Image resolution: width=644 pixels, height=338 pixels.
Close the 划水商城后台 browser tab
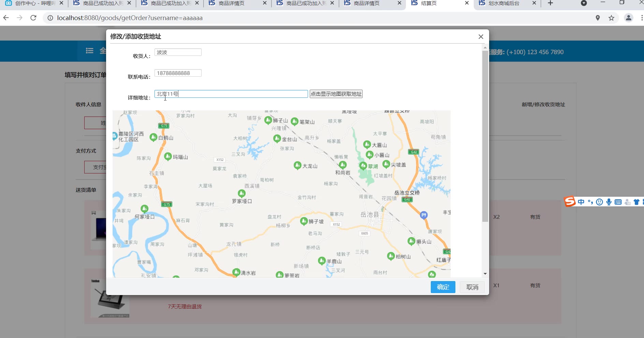[534, 3]
